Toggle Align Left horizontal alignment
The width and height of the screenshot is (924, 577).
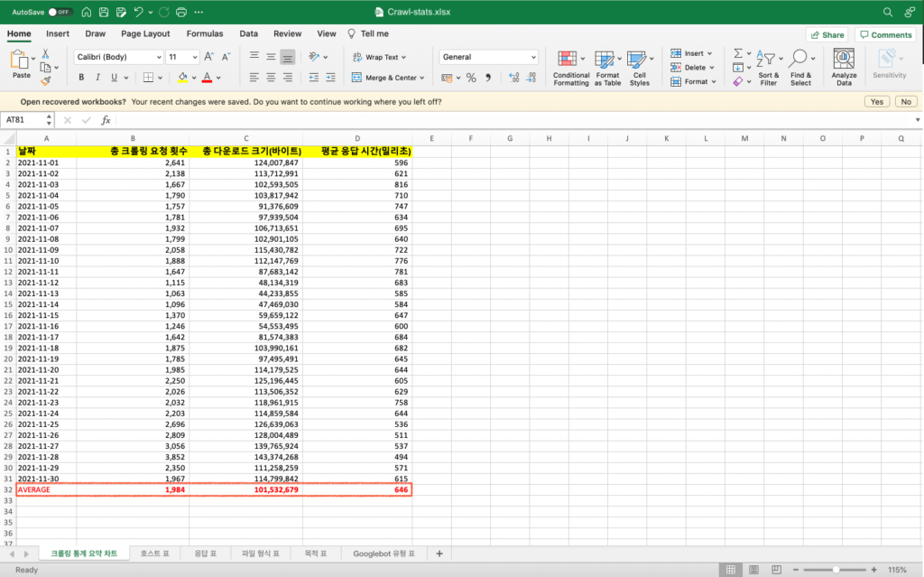[x=254, y=78]
